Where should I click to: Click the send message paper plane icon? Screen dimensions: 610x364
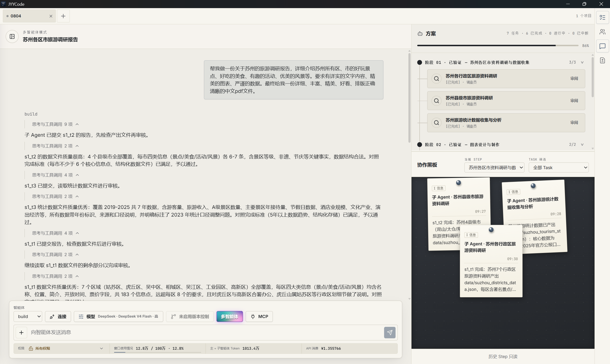pyautogui.click(x=390, y=332)
